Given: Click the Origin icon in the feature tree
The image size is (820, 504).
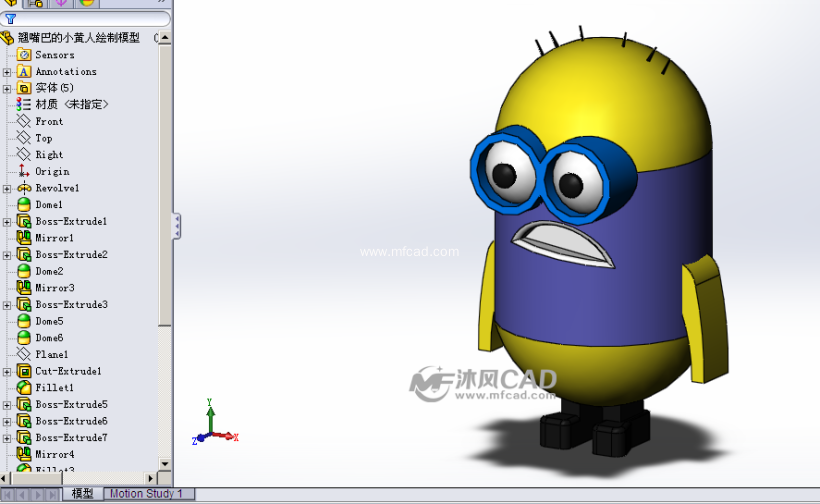Looking at the screenshot, I should tap(25, 171).
